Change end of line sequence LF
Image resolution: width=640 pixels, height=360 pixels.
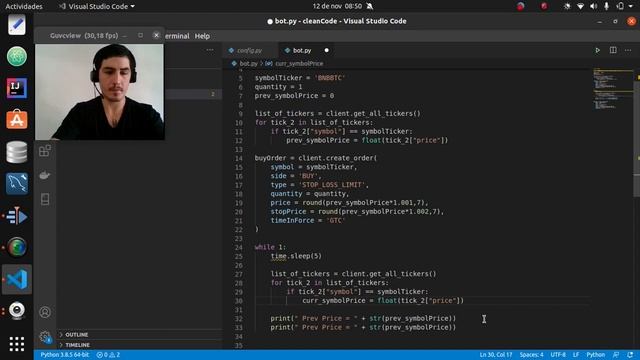pos(576,355)
